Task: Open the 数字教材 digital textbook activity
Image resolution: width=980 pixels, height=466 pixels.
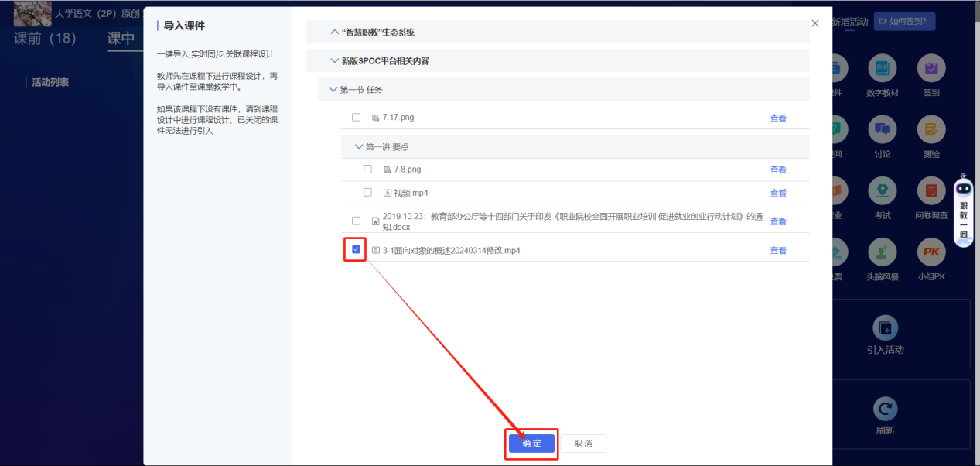Action: point(883,68)
